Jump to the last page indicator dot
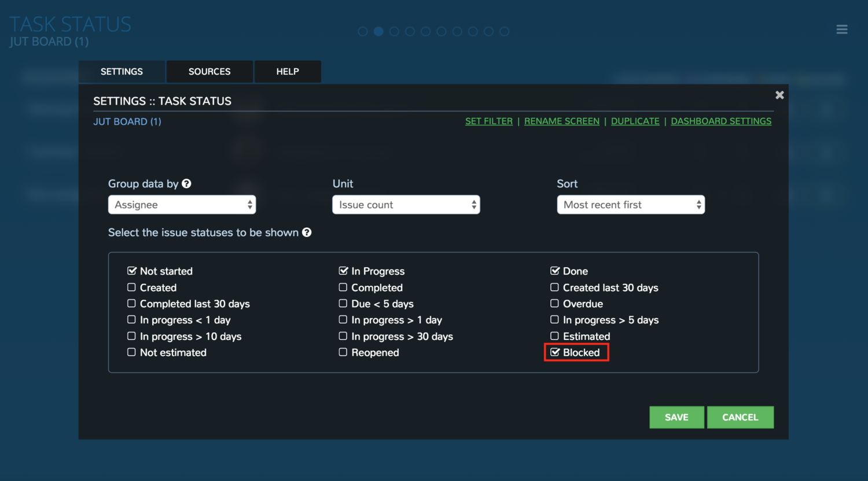The width and height of the screenshot is (868, 481). [x=505, y=31]
